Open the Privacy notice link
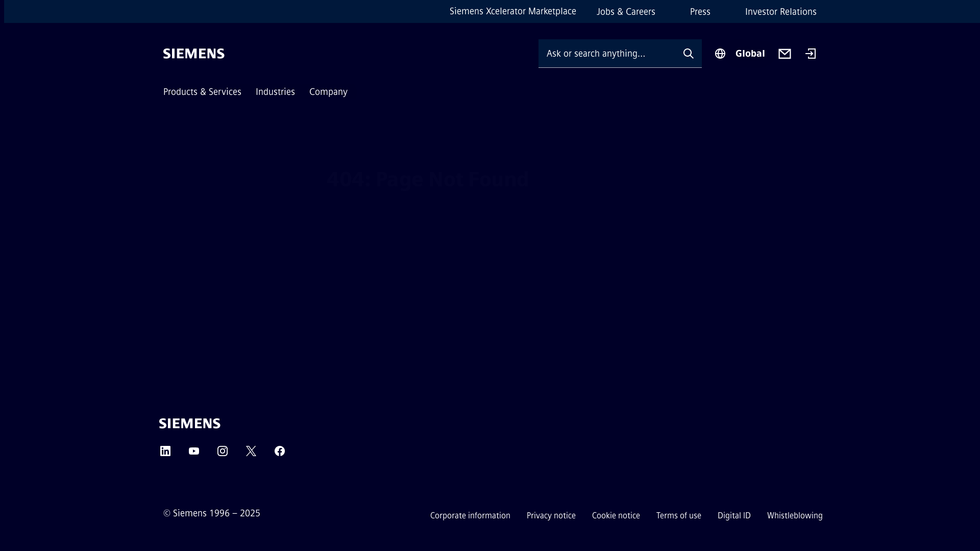The image size is (980, 551). point(551,515)
